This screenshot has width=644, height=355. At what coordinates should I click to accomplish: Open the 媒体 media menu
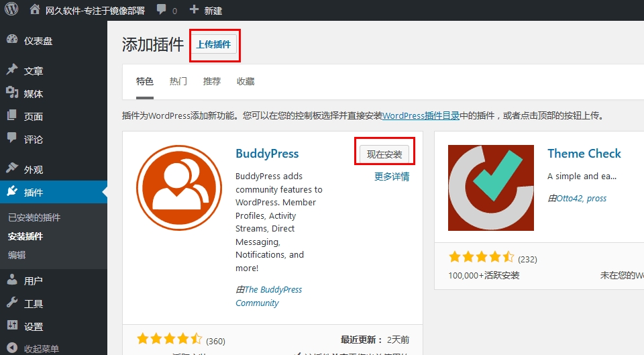tap(33, 94)
